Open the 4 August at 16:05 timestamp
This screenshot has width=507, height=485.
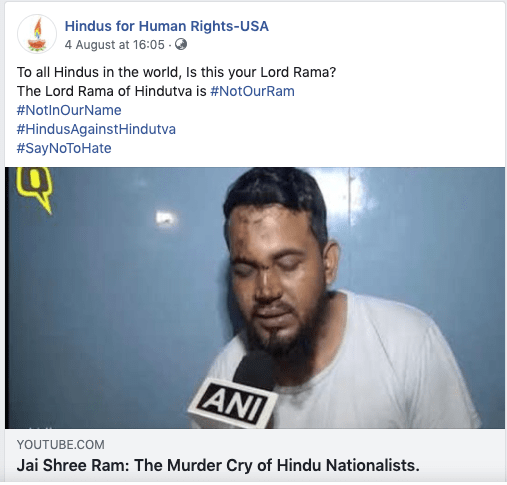pos(115,45)
